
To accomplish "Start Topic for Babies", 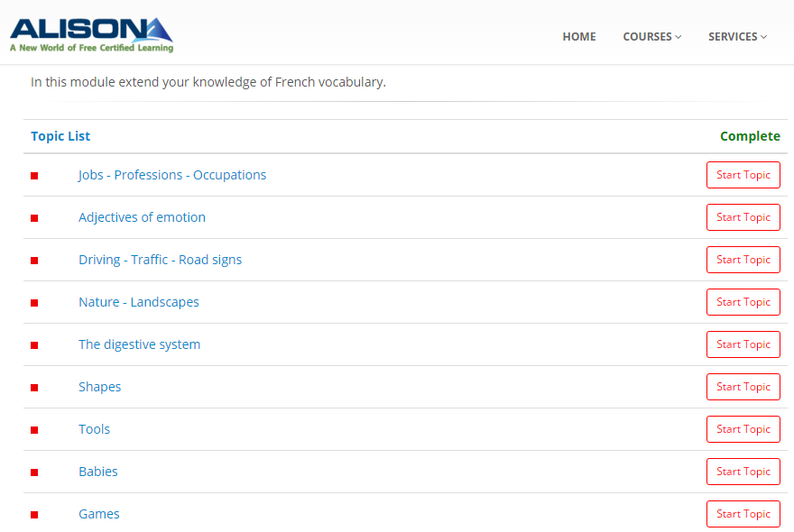I will (743, 472).
